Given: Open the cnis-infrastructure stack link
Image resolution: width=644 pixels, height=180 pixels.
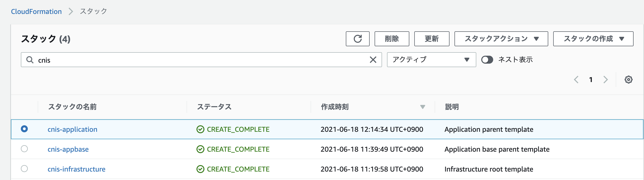Looking at the screenshot, I should coord(76,169).
